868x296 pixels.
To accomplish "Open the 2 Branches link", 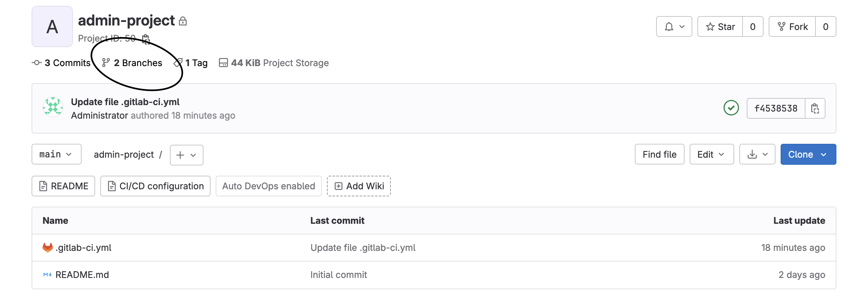I will (x=133, y=63).
